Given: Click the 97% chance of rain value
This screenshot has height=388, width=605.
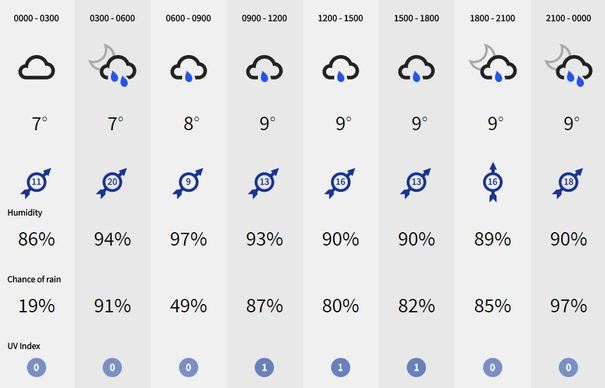Looking at the screenshot, I should [569, 306].
